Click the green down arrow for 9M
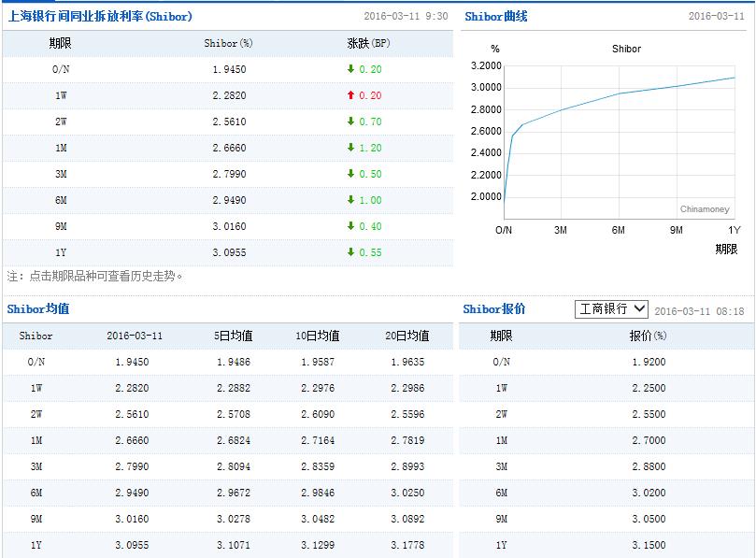The height and width of the screenshot is (558, 756). [x=350, y=226]
